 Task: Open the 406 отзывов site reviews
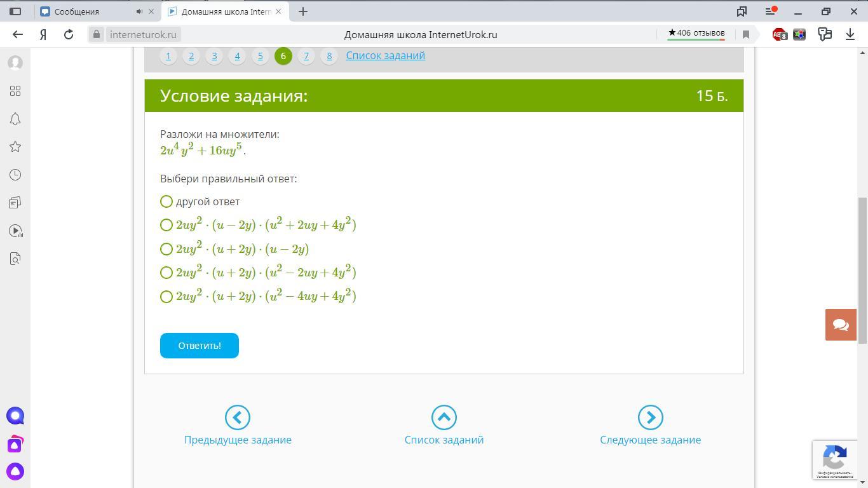pyautogui.click(x=696, y=33)
